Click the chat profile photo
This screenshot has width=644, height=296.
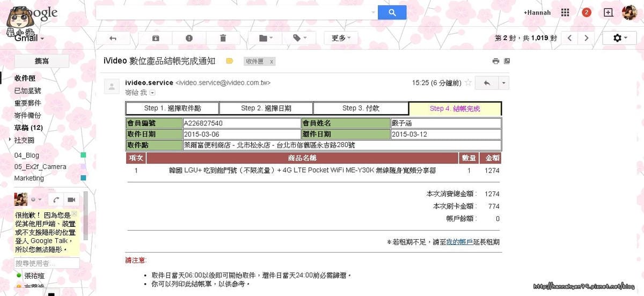(x=21, y=199)
